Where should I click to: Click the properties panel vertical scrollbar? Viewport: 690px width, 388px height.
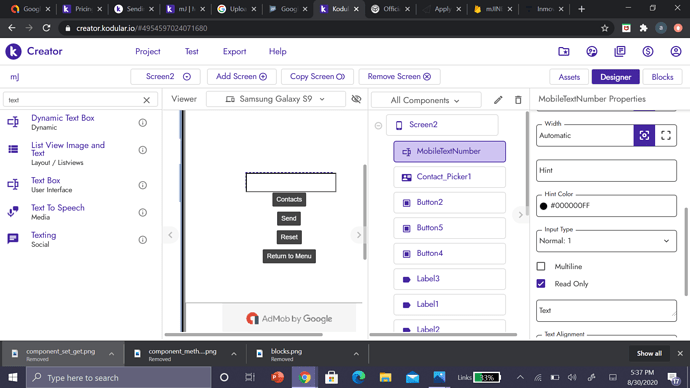coord(686,251)
